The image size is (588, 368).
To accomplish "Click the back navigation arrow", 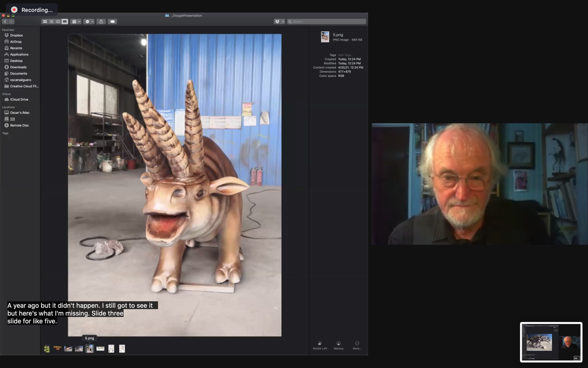I will 5,22.
